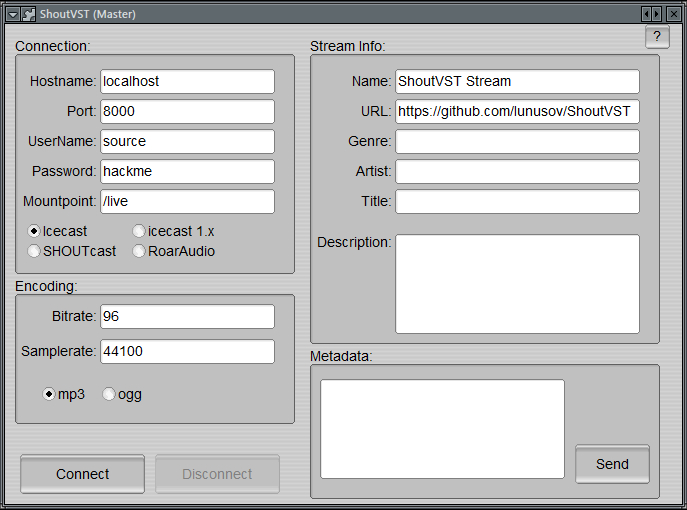Focus the Port field showing 8000

pos(186,111)
